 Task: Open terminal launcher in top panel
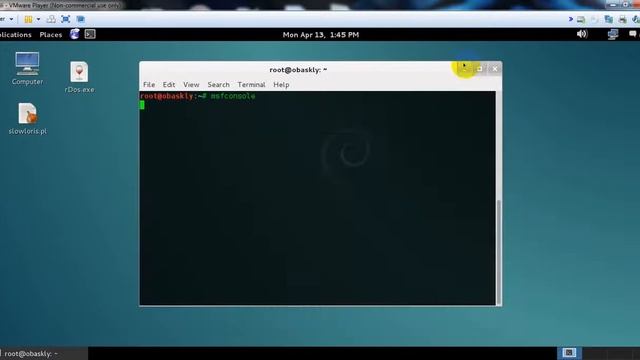90,34
